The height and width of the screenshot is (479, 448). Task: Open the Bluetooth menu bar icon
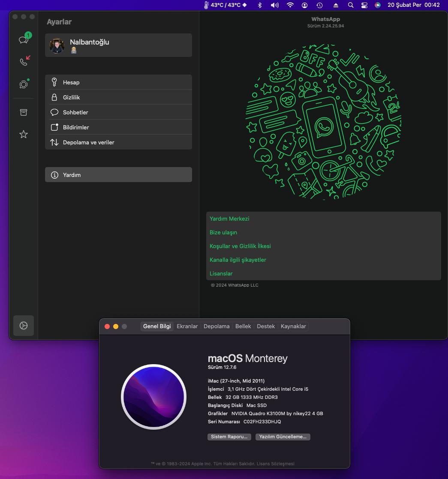pyautogui.click(x=260, y=5)
